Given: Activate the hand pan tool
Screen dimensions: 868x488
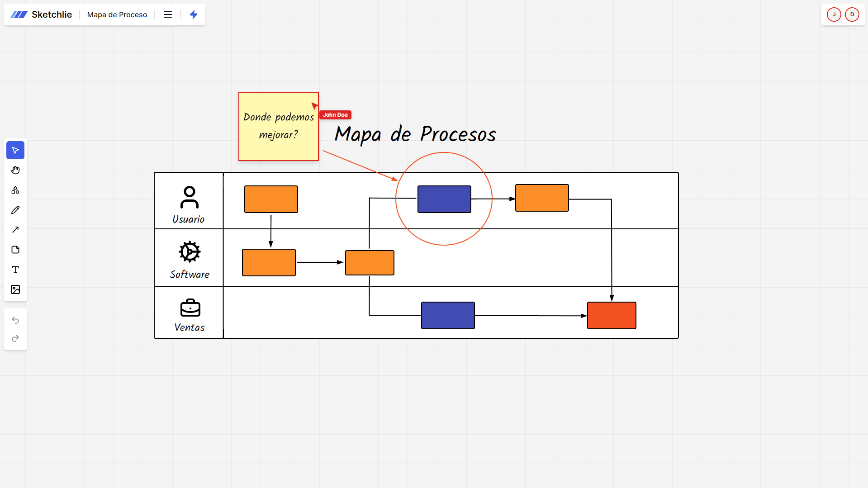Looking at the screenshot, I should click(x=15, y=170).
